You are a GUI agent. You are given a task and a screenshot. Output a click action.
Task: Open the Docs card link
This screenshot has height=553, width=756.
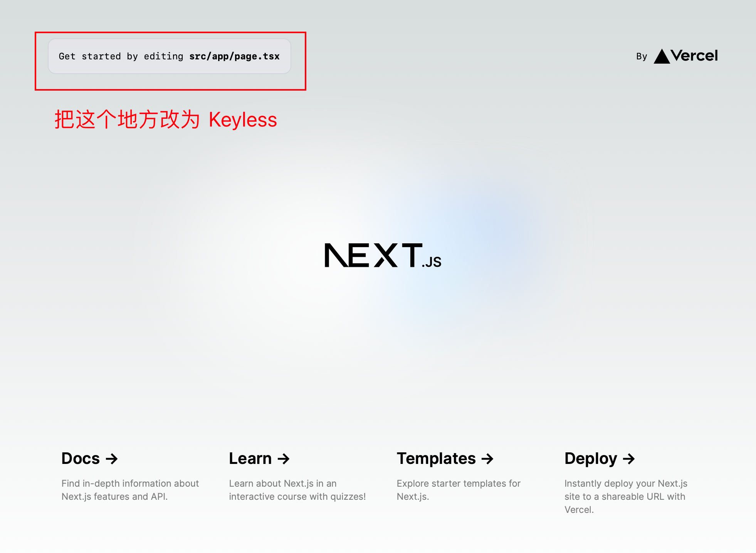130,476
